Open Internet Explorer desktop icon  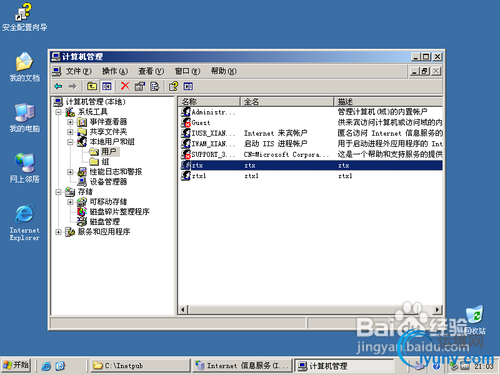pos(24,222)
